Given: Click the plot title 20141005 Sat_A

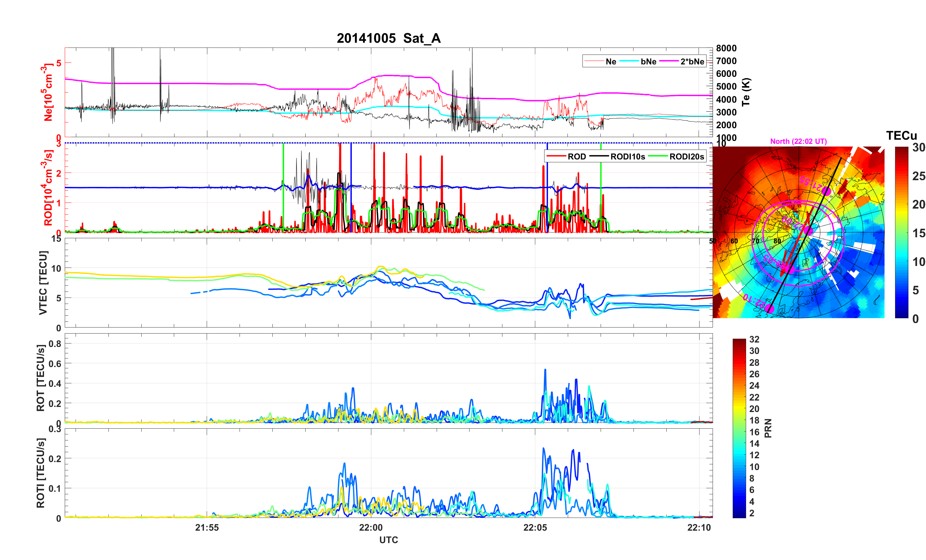Looking at the screenshot, I should 388,38.
